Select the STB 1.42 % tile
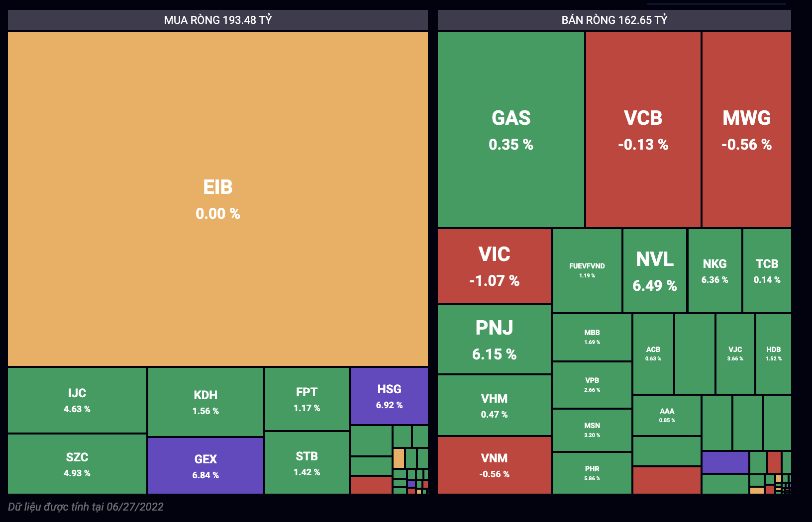This screenshot has height=522, width=812. pos(306,463)
